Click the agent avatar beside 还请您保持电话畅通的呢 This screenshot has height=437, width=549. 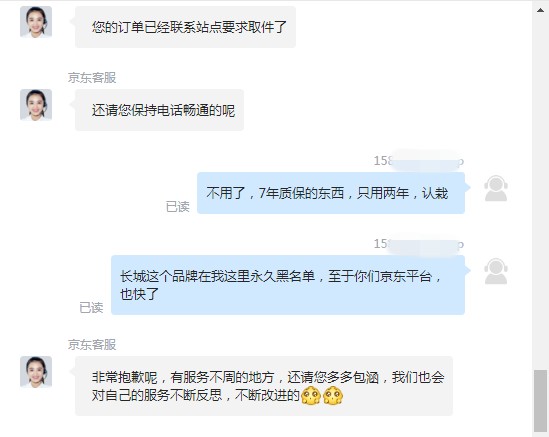pyautogui.click(x=36, y=105)
